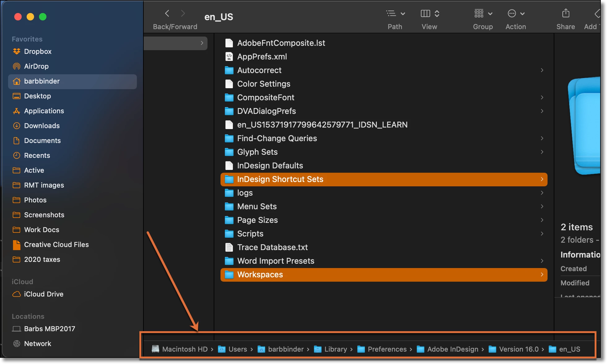The image size is (607, 364).
Task: Open the Action menu icon
Action: click(x=516, y=14)
